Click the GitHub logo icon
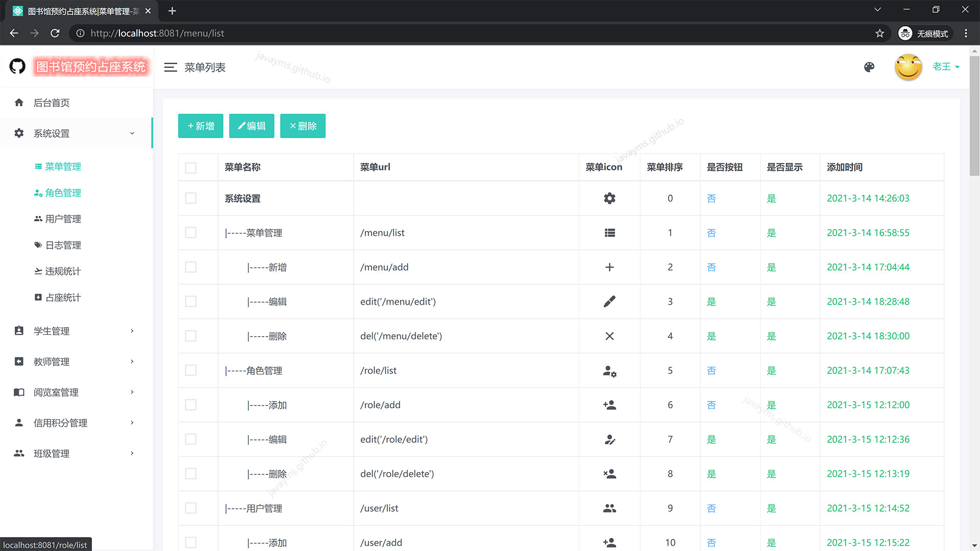The image size is (980, 551). pyautogui.click(x=17, y=66)
